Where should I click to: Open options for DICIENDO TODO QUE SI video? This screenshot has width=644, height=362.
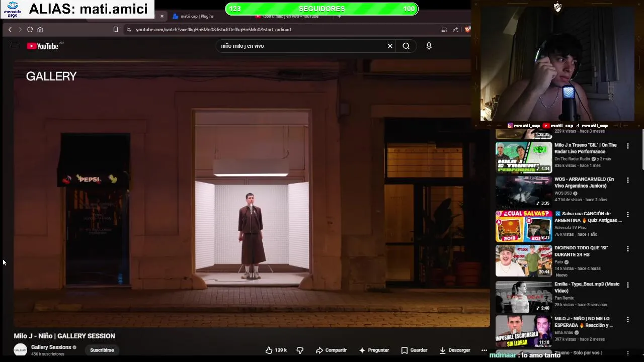(x=627, y=248)
